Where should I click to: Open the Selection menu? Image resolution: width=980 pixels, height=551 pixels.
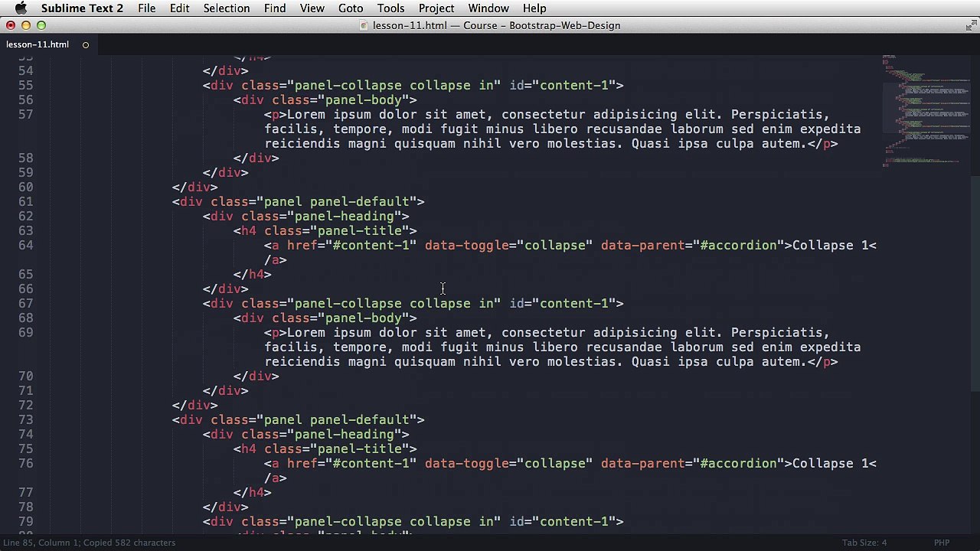[227, 8]
